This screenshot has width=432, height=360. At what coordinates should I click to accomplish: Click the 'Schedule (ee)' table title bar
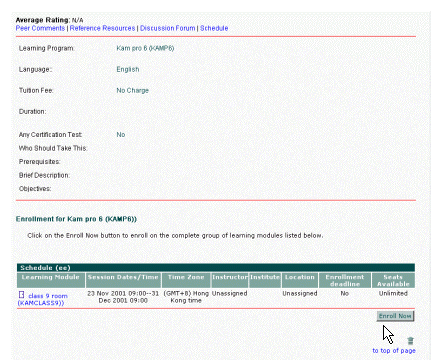pyautogui.click(x=216, y=268)
